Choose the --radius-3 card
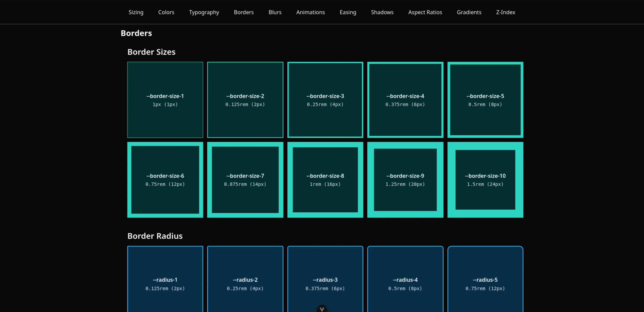The width and height of the screenshot is (644, 312). [x=325, y=279]
